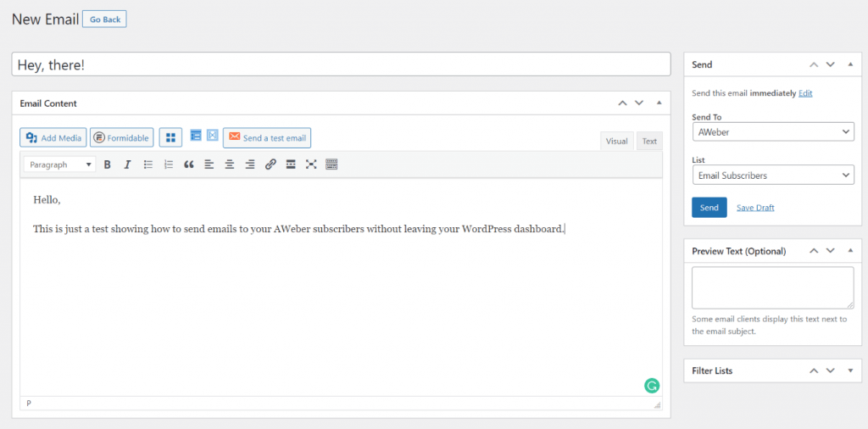Open Add Media dialog
The height and width of the screenshot is (429, 868).
[53, 138]
